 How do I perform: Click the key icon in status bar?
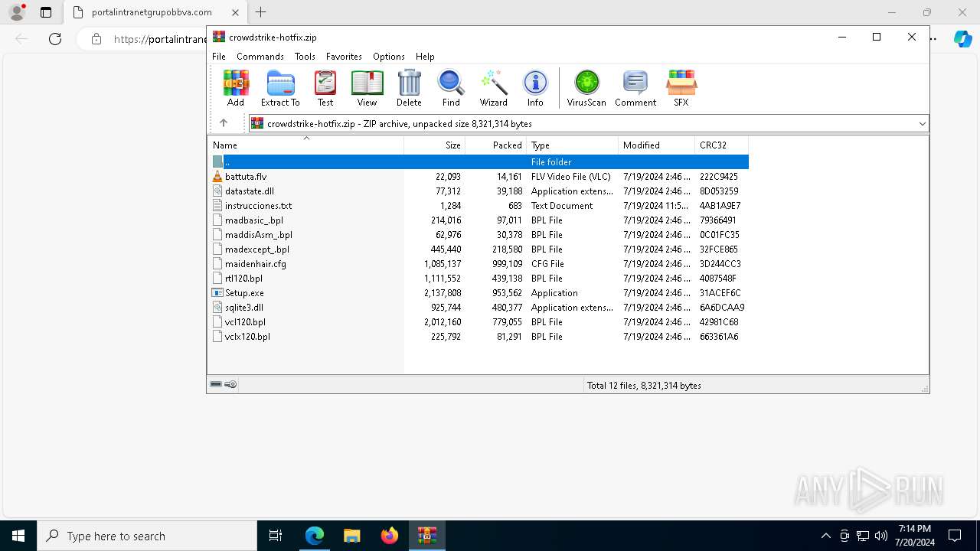tap(230, 384)
